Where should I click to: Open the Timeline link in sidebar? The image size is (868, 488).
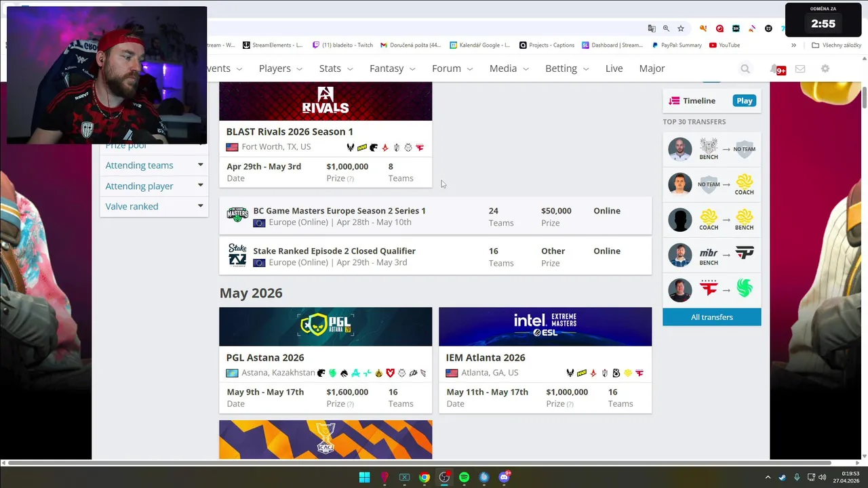(x=698, y=101)
